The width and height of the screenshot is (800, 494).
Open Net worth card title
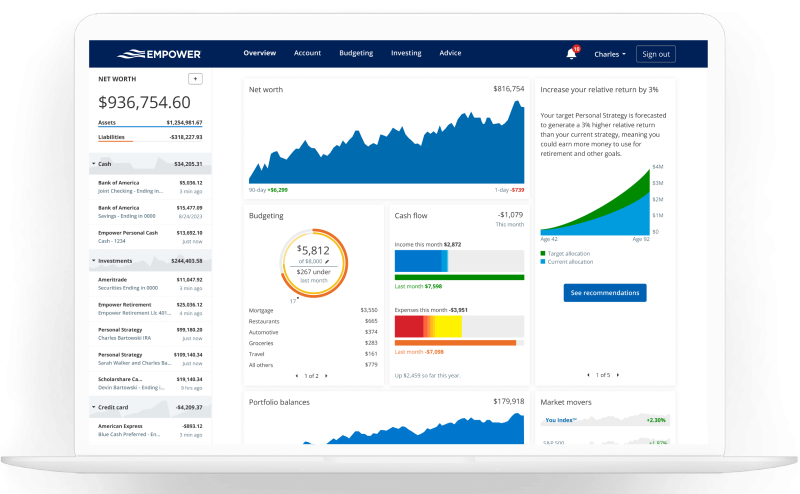(x=266, y=89)
